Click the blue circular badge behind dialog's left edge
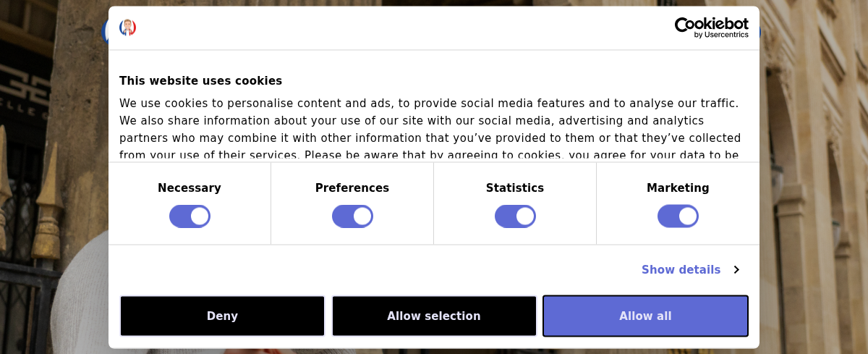The image size is (868, 354). (x=105, y=31)
